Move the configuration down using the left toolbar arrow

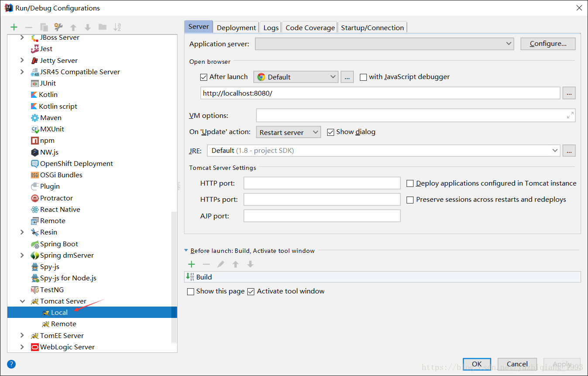tap(88, 27)
